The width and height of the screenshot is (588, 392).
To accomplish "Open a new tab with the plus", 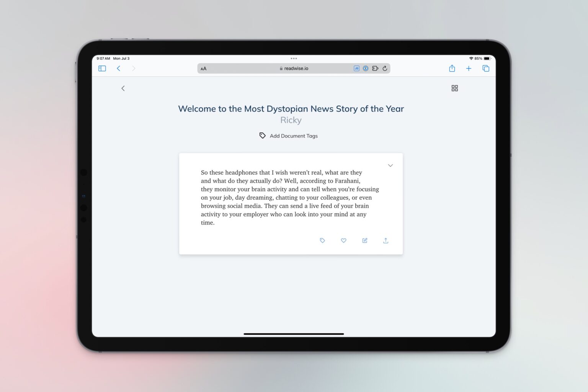I will point(469,68).
